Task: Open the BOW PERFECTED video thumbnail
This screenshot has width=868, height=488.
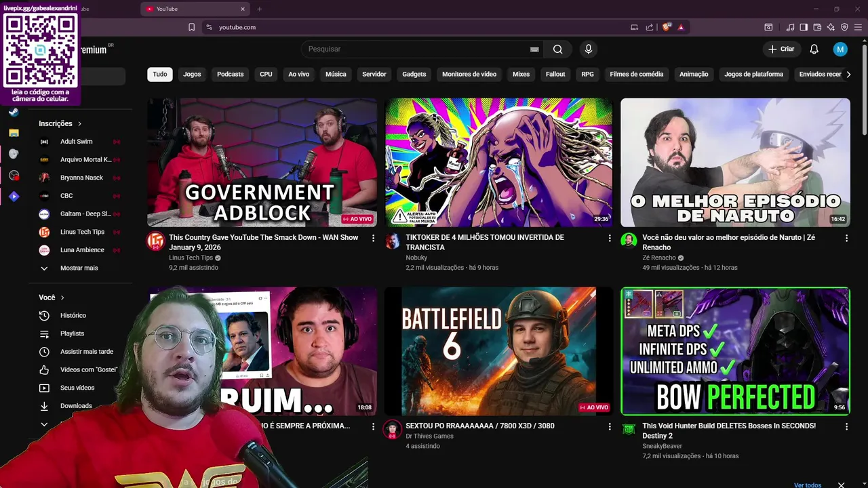Action: pyautogui.click(x=735, y=351)
